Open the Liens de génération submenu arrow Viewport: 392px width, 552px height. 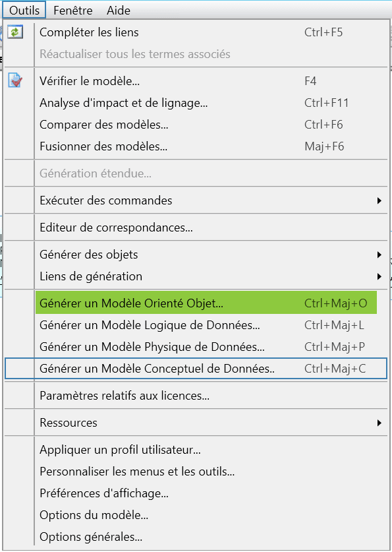(379, 277)
